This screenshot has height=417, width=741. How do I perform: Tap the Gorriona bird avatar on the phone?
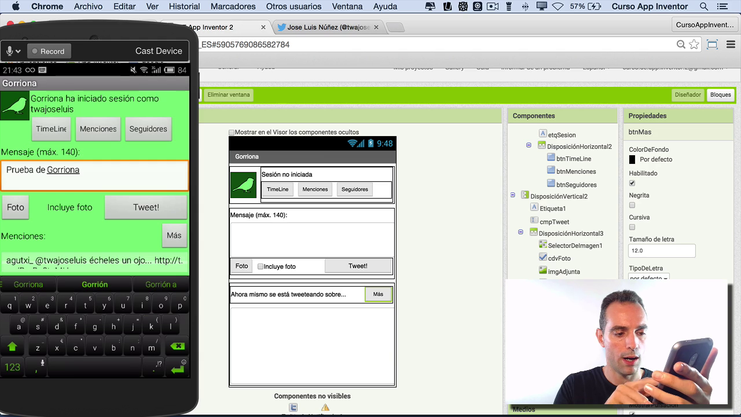point(15,105)
